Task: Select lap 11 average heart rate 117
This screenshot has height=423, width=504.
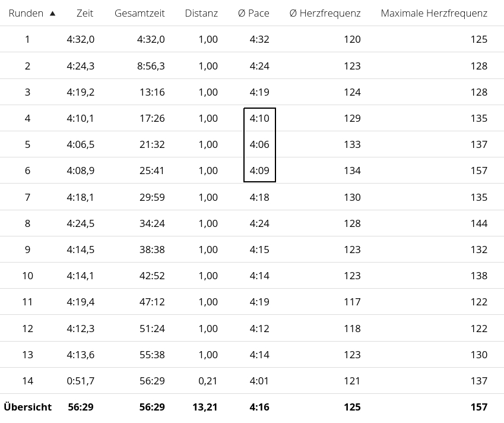Action: (x=352, y=302)
